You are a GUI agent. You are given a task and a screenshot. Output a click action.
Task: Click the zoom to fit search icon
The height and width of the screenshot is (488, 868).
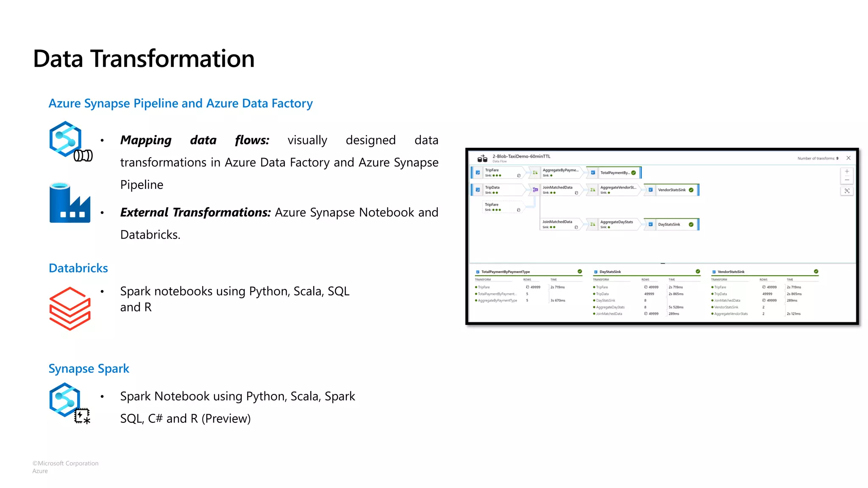tap(847, 191)
